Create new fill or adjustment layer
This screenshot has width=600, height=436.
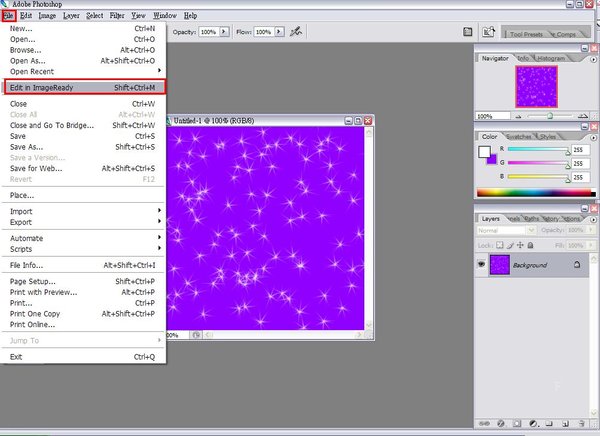click(x=534, y=423)
